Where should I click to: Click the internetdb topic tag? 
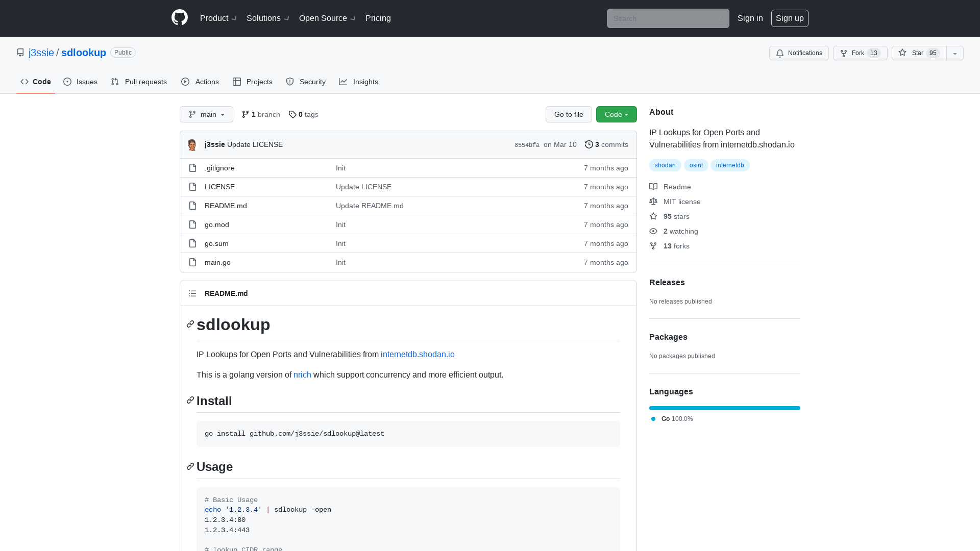coord(730,165)
